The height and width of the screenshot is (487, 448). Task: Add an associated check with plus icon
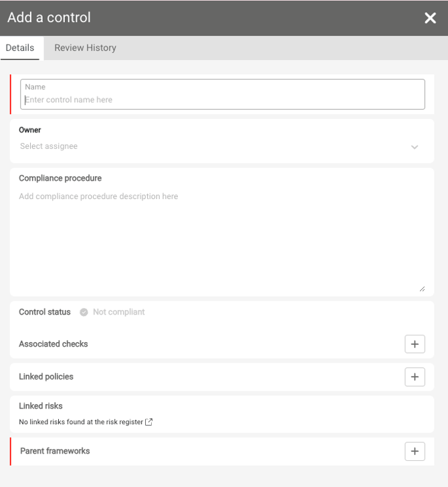pos(415,344)
